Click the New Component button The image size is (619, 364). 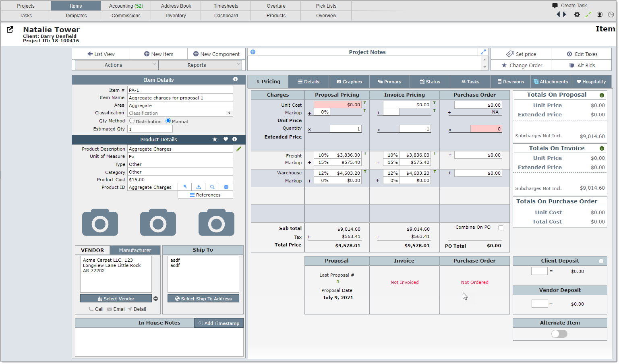pyautogui.click(x=216, y=54)
